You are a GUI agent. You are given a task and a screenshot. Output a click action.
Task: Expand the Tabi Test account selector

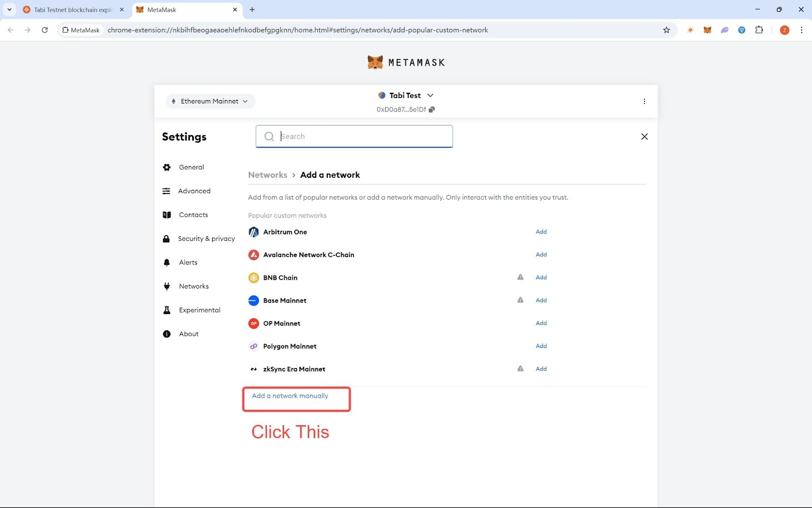click(x=430, y=96)
